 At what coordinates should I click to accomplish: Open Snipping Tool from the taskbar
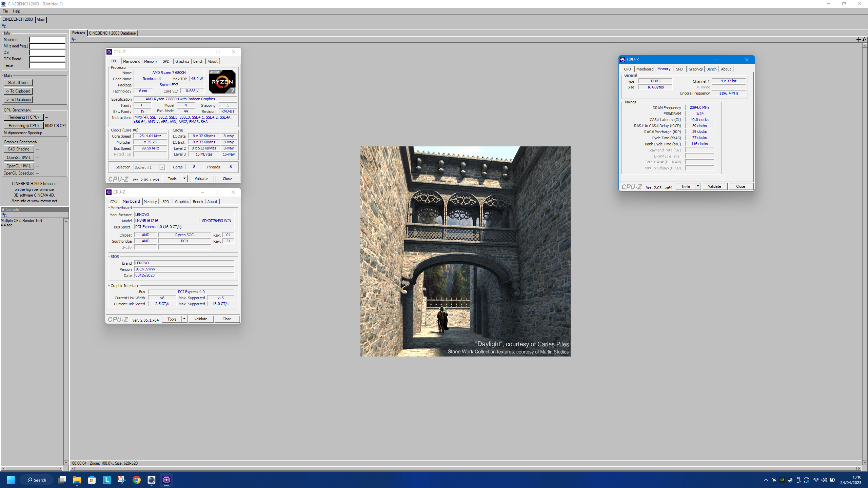tap(122, 480)
